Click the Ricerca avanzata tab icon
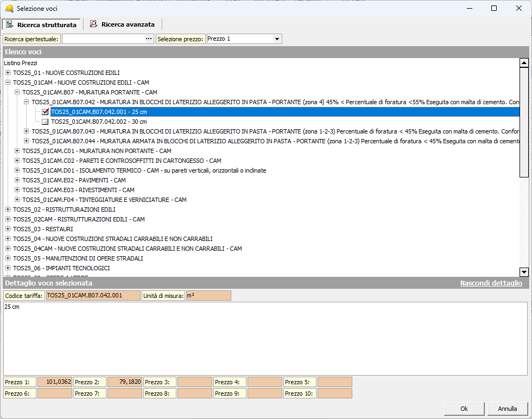This screenshot has height=419, width=532. 94,24
